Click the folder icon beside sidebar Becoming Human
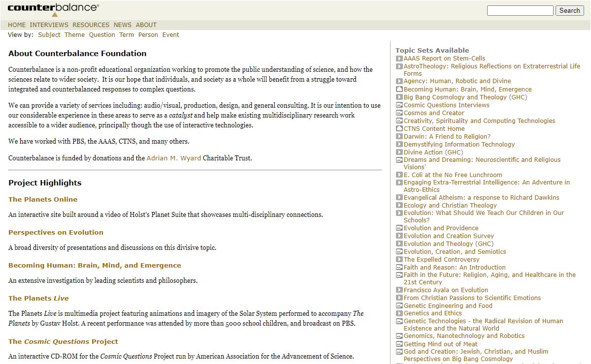The height and width of the screenshot is (364, 591). click(x=399, y=90)
